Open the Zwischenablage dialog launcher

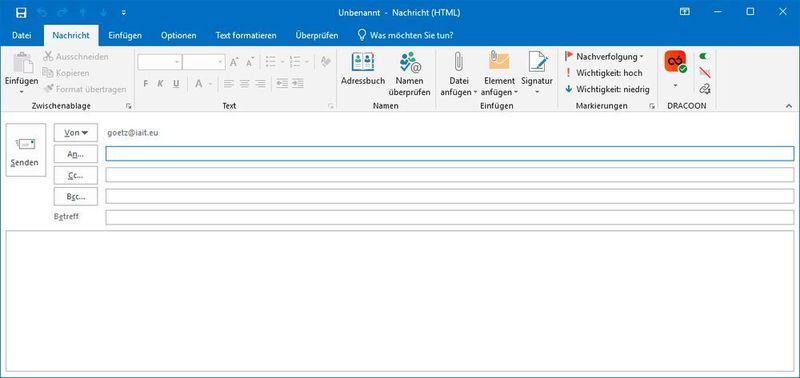pyautogui.click(x=128, y=106)
